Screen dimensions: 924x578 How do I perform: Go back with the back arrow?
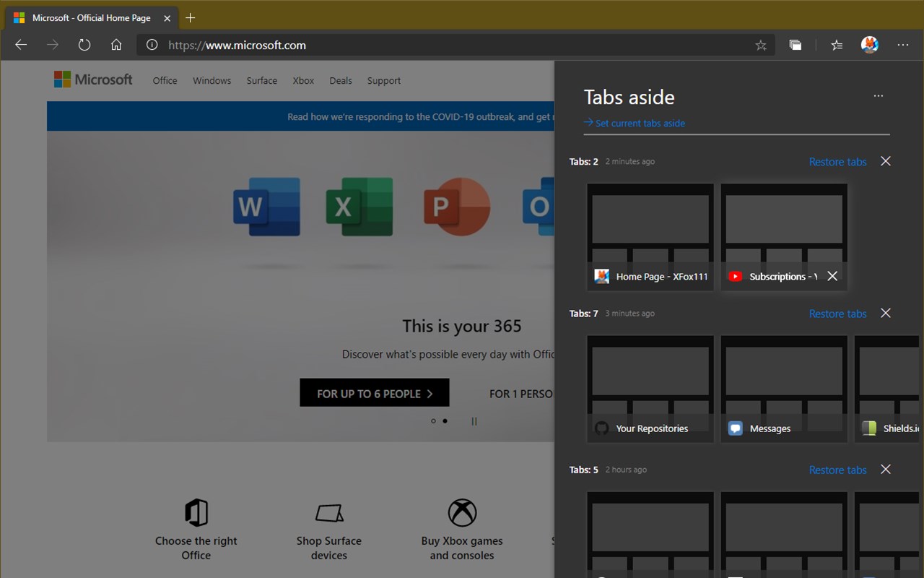(x=21, y=45)
